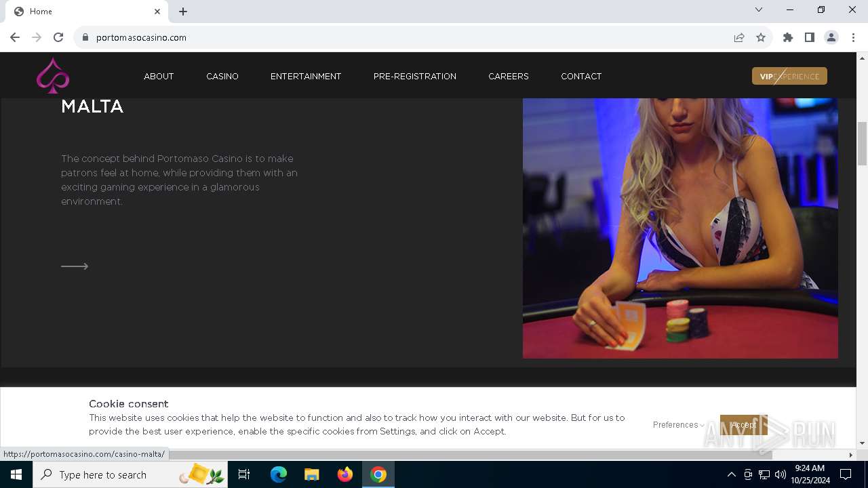
Task: Click the arrow under casino description
Action: [x=75, y=266]
